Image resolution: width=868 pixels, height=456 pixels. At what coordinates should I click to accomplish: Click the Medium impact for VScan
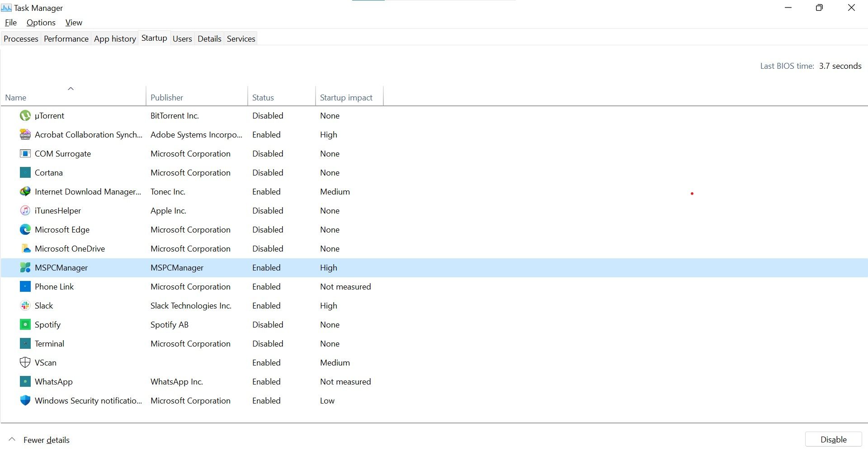335,363
